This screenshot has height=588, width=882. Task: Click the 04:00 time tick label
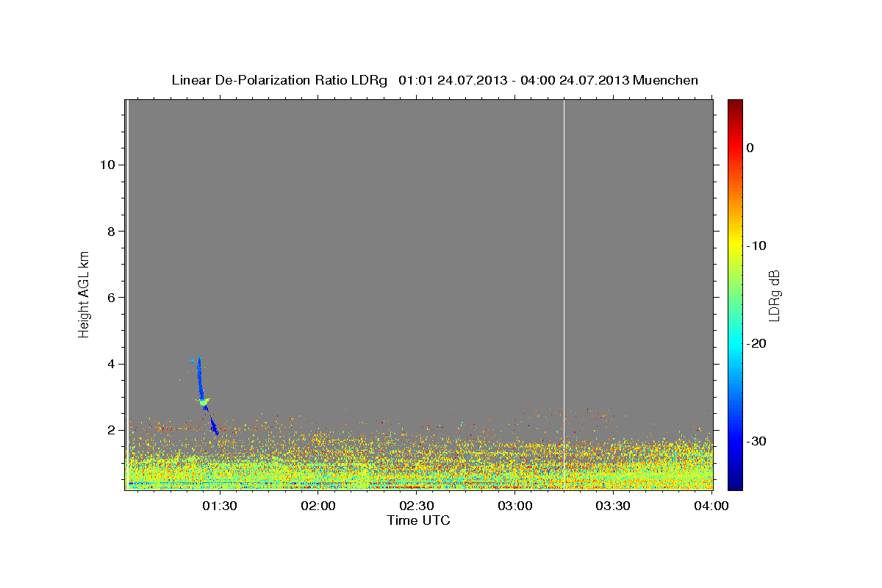click(x=711, y=506)
